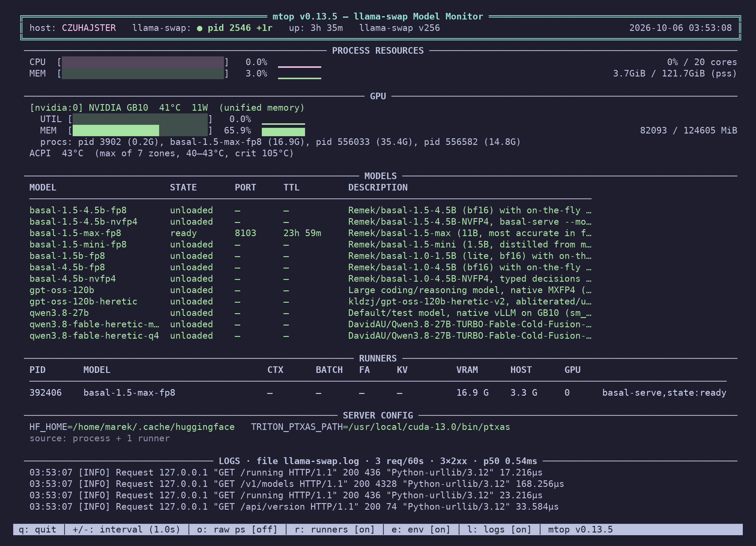Image resolution: width=756 pixels, height=546 pixels.
Task: Select the GPU MEM usage bar
Action: (x=140, y=130)
